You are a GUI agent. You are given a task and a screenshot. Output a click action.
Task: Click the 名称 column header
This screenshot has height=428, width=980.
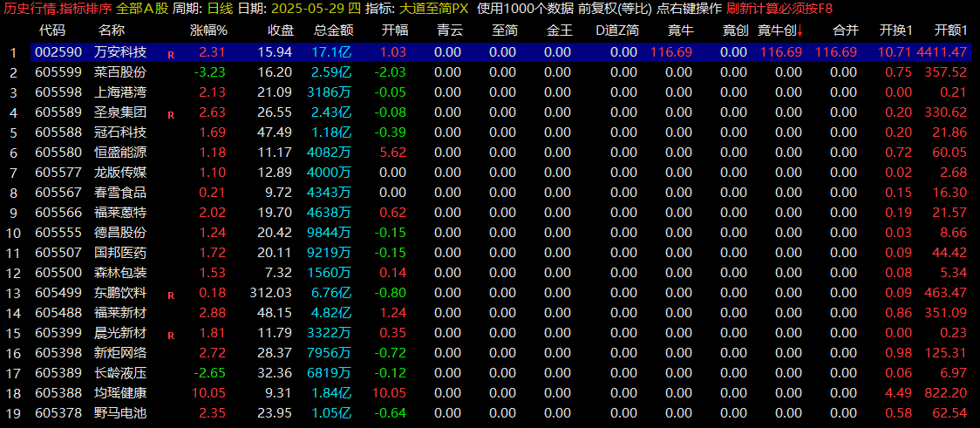pyautogui.click(x=112, y=30)
